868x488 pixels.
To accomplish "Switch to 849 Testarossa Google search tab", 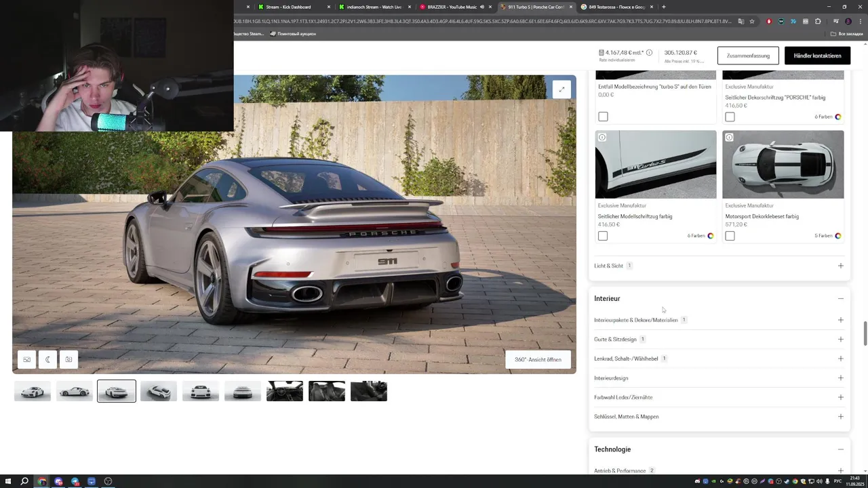I will click(617, 7).
